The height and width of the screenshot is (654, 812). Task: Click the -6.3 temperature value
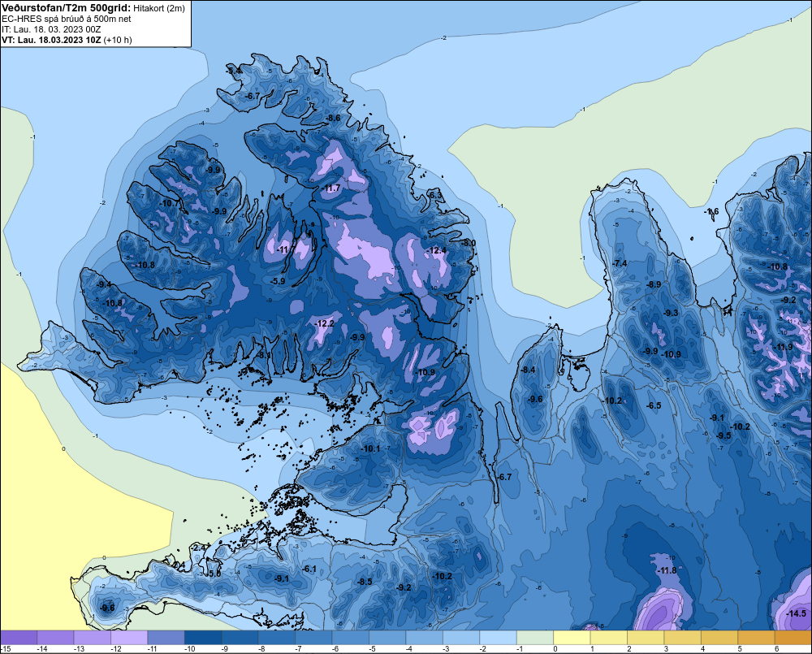[436, 195]
